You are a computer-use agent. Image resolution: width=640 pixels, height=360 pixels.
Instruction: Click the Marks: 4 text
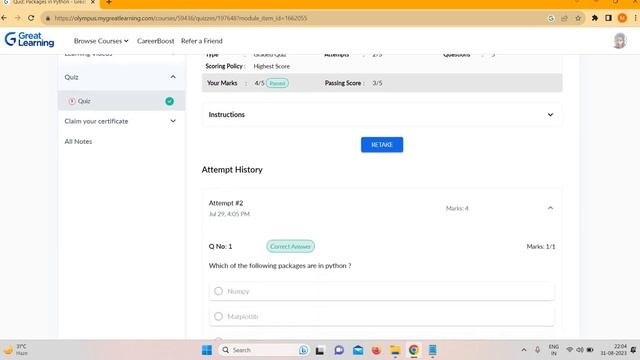[457, 208]
